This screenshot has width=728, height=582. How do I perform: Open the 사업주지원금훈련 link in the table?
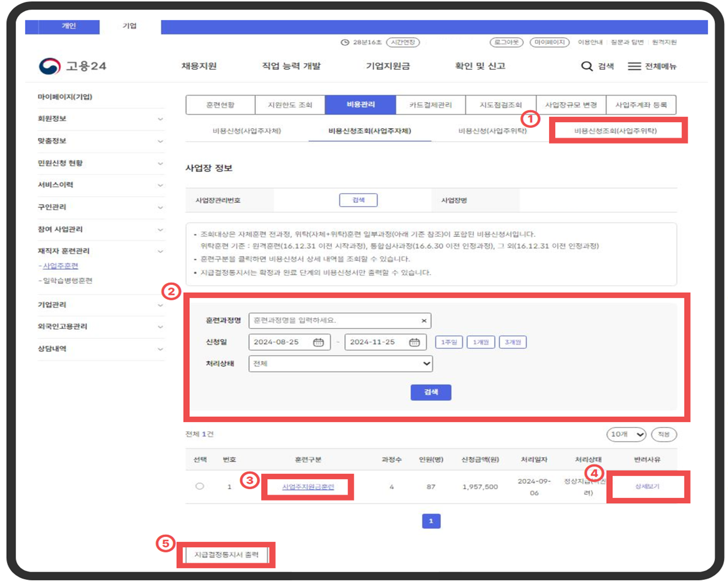[308, 487]
